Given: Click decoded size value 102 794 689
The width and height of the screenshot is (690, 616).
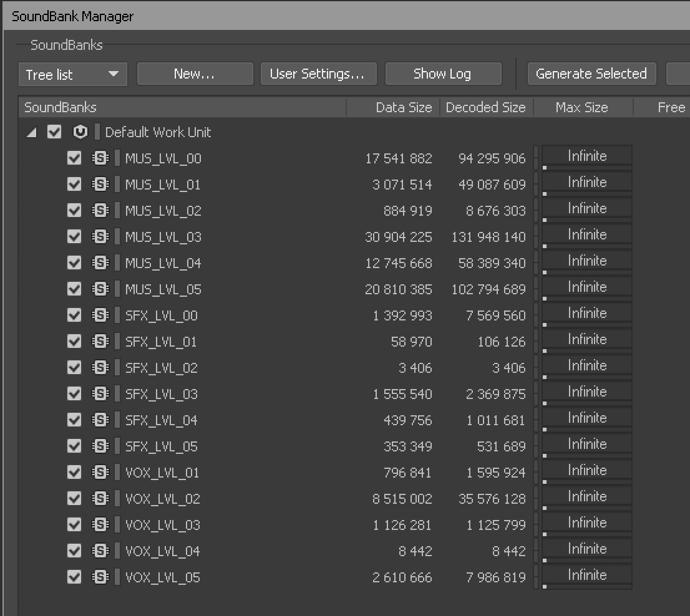Looking at the screenshot, I should (488, 289).
